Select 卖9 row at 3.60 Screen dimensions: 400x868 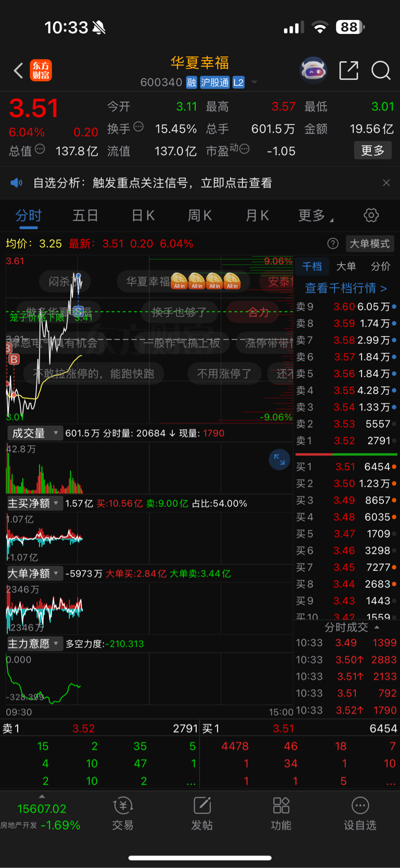point(346,307)
